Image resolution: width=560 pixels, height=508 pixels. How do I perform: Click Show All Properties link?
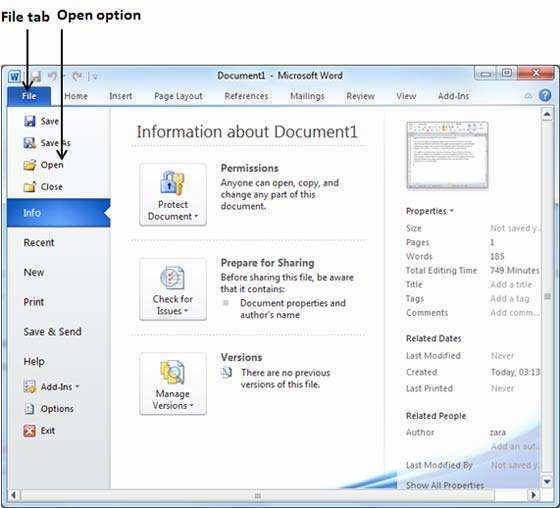[445, 485]
